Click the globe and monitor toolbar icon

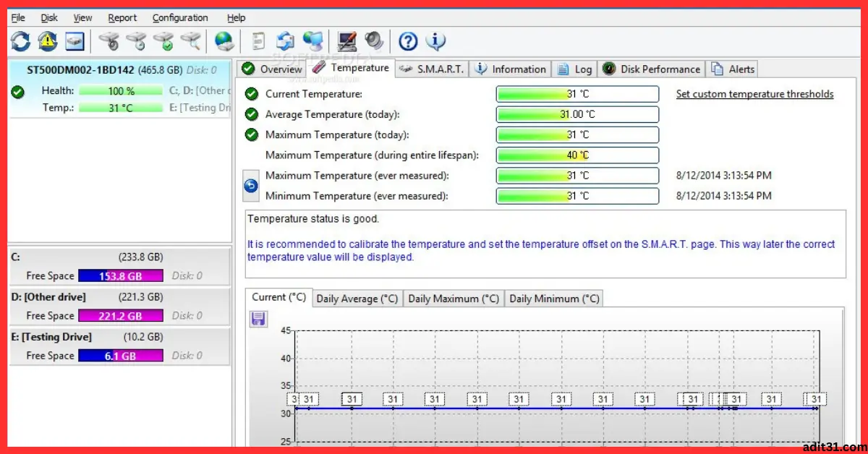point(312,41)
